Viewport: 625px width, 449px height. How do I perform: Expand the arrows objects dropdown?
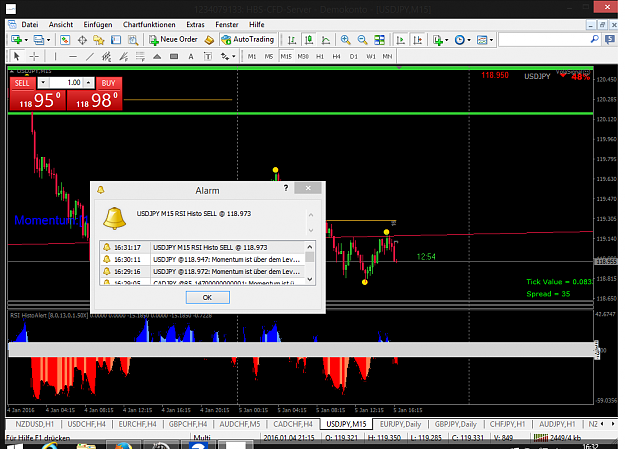234,57
